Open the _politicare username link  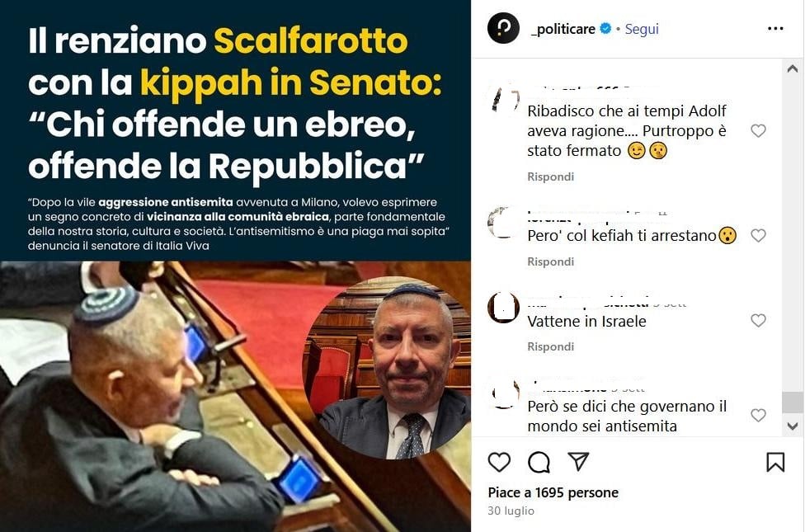(563, 29)
